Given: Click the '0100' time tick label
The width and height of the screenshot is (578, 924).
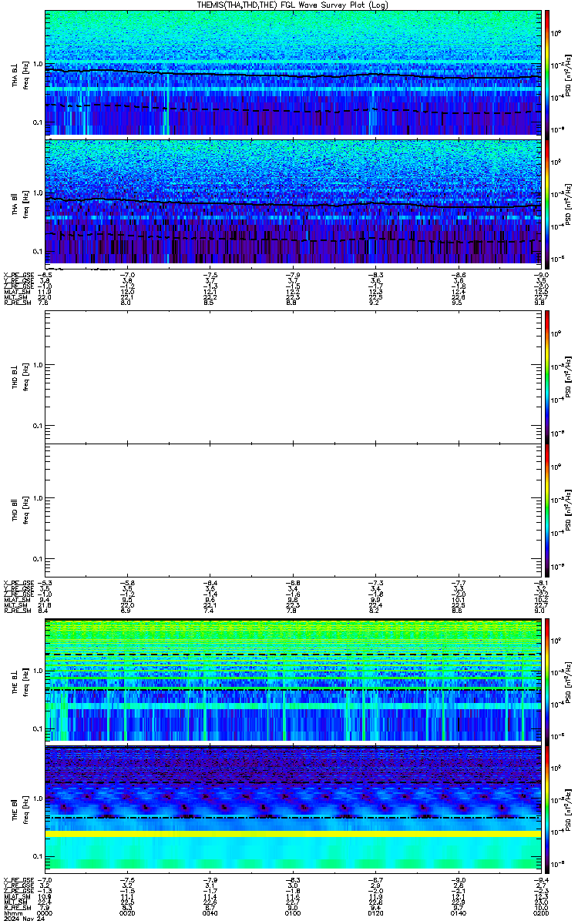Looking at the screenshot, I should pos(294,912).
